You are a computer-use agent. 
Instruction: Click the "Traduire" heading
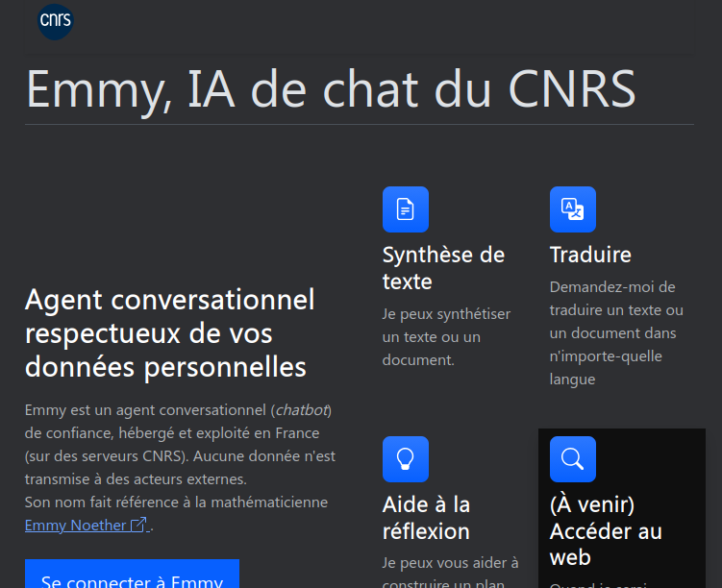pos(590,255)
